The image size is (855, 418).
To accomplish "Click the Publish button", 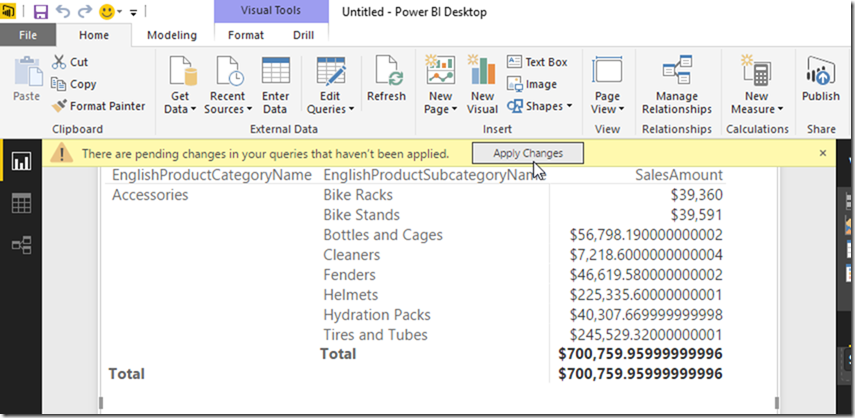I will click(x=821, y=80).
